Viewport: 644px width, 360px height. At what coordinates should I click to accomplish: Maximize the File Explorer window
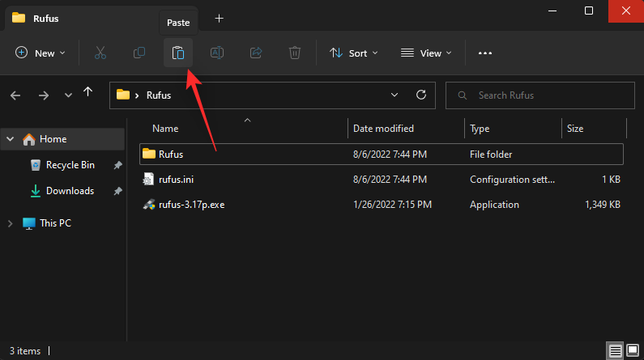(x=589, y=11)
